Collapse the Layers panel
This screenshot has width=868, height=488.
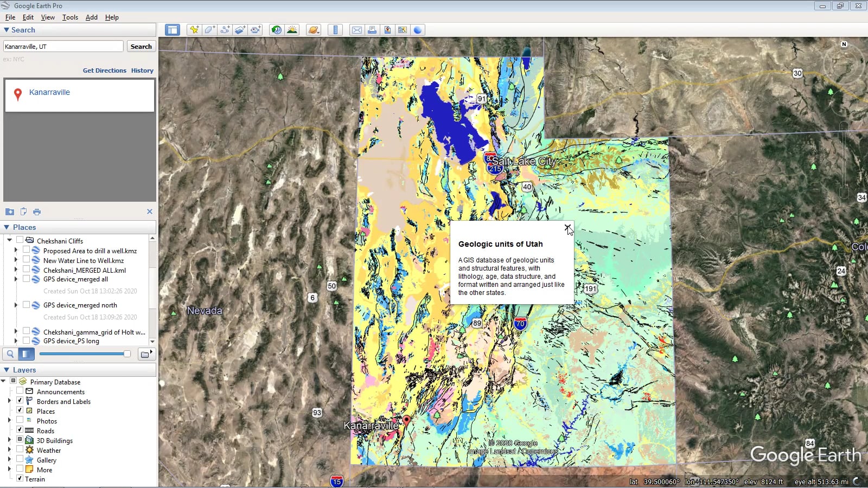pos(7,370)
